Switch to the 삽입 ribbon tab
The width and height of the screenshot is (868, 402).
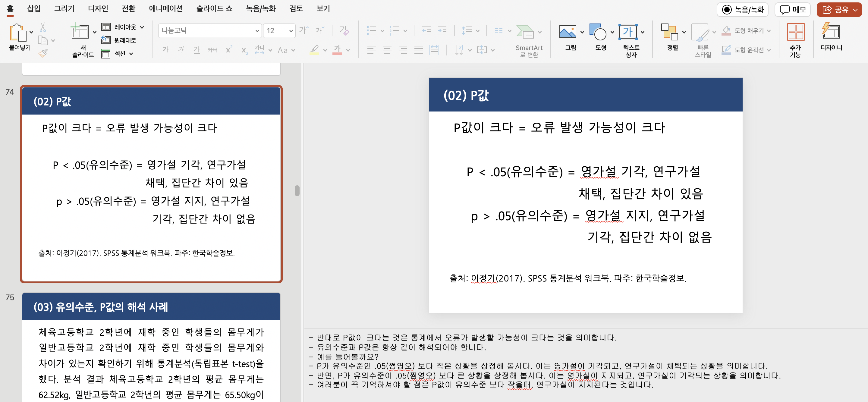tap(34, 8)
